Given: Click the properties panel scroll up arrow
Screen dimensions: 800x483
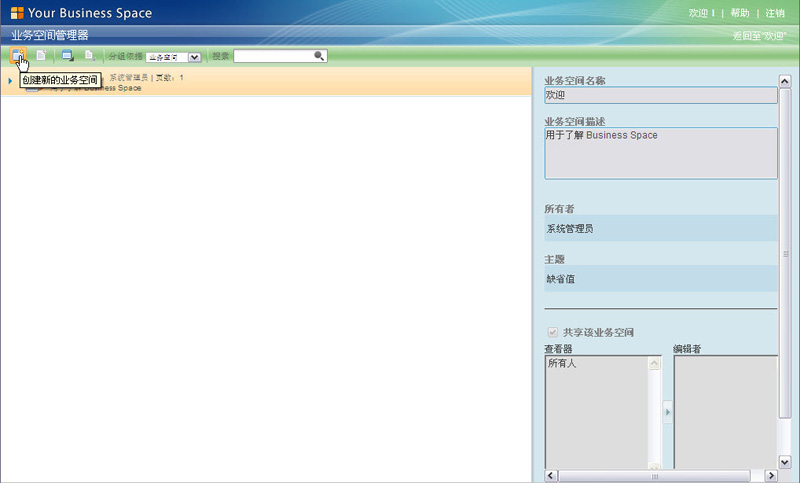Looking at the screenshot, I should (785, 81).
